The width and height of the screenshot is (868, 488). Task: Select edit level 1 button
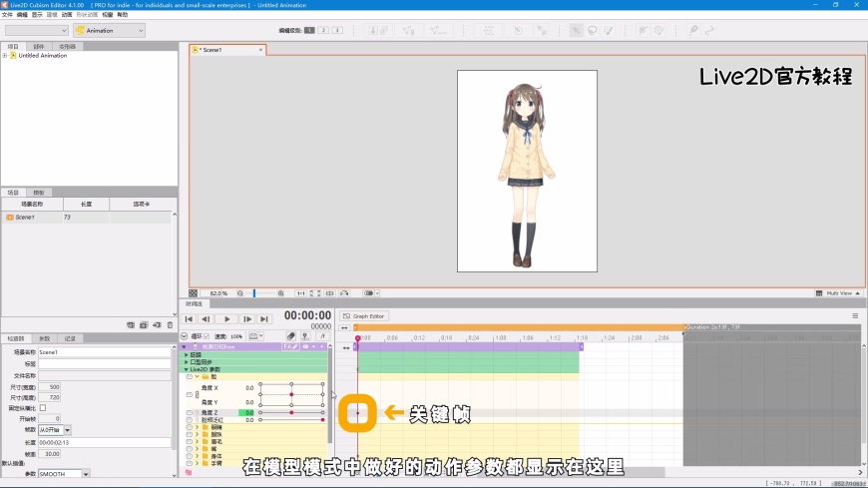tap(309, 30)
